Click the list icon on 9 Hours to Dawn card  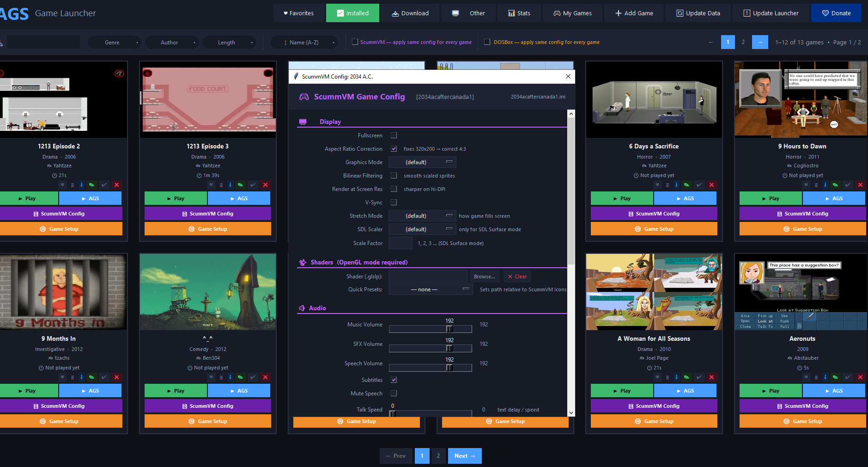(816, 185)
